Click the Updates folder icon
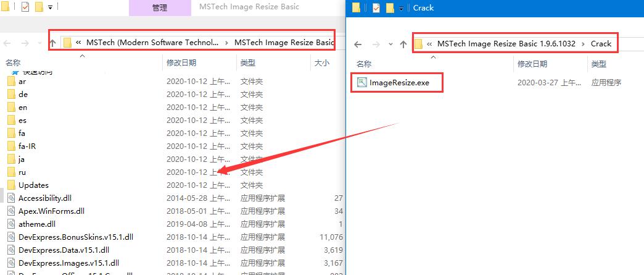The width and height of the screenshot is (644, 275). [12, 185]
